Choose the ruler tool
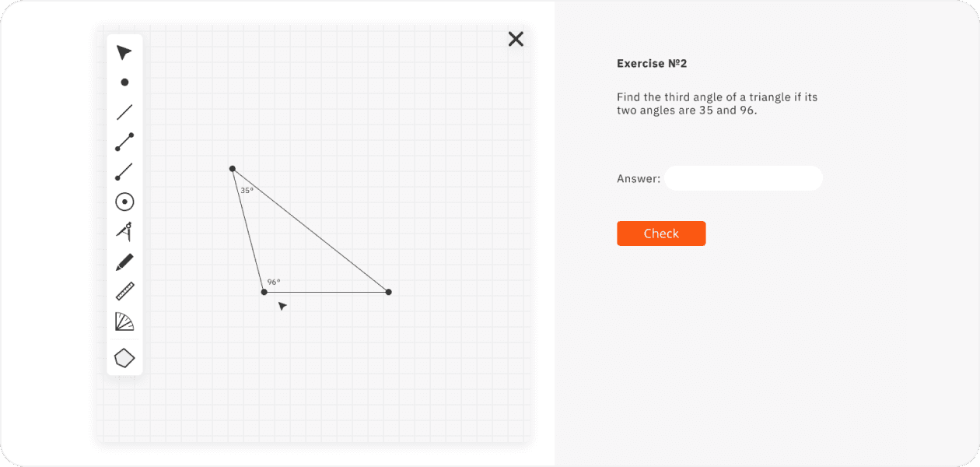Viewport: 980px width, 467px height. (124, 291)
